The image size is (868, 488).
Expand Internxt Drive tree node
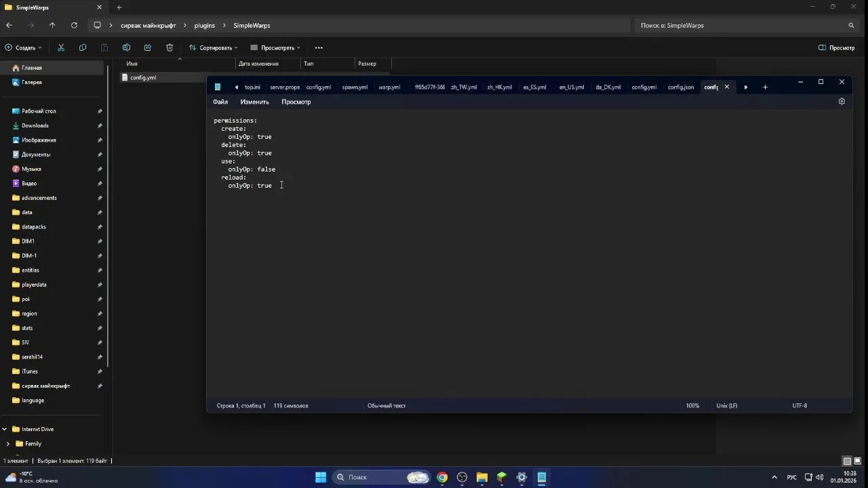click(5, 429)
